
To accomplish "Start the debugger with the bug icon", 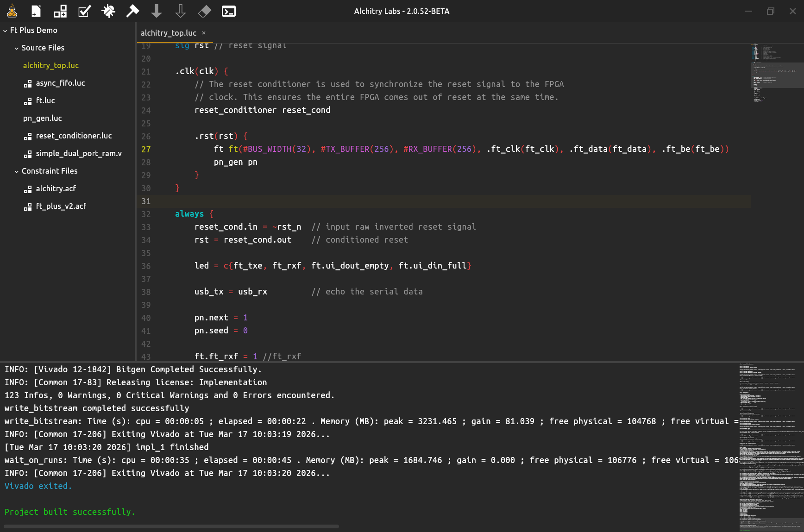I will click(x=108, y=11).
